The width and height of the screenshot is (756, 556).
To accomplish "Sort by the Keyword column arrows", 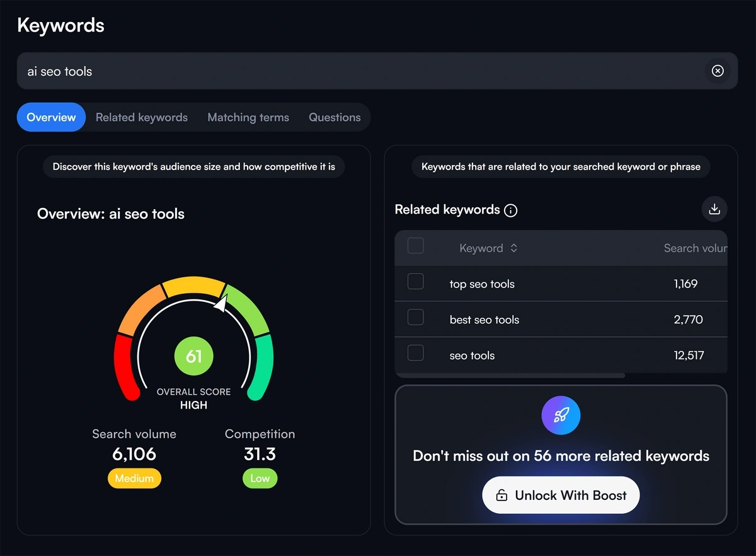I will click(514, 248).
